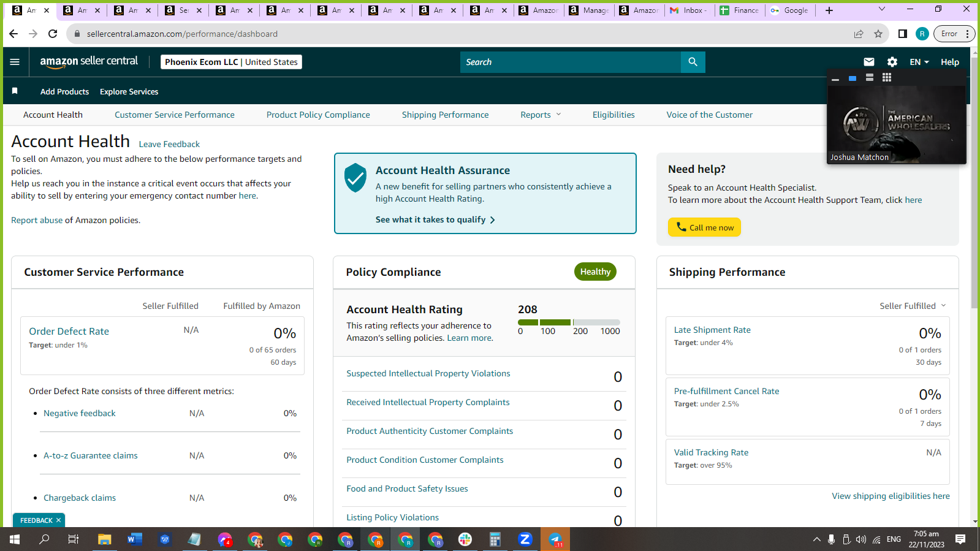This screenshot has width=980, height=551.
Task: Open the Chrome tab search chevron
Action: (x=882, y=9)
